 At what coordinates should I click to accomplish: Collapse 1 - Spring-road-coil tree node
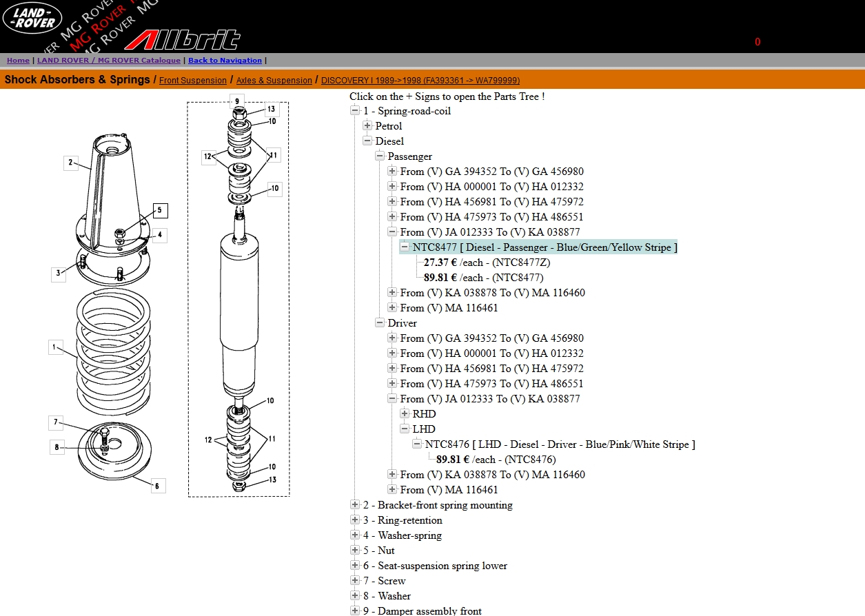(x=355, y=111)
